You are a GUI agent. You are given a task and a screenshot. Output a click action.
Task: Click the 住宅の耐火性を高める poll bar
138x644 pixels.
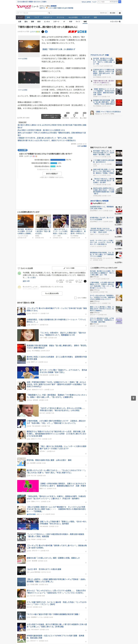tap(53, 166)
